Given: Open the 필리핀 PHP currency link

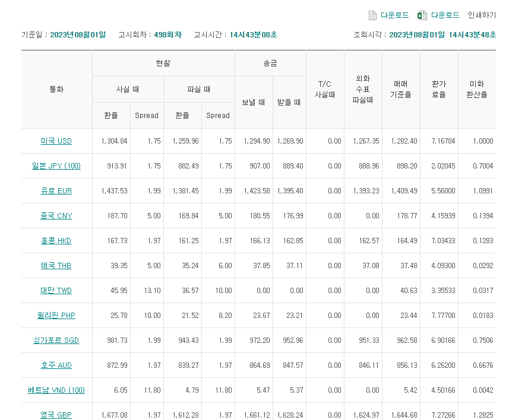Looking at the screenshot, I should coord(56,315).
